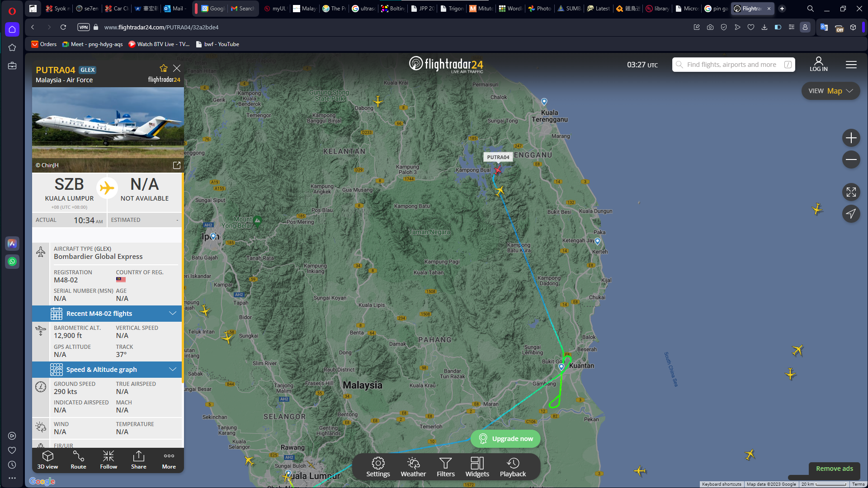Open Weather layers
868x488 pixels.
pos(413,467)
